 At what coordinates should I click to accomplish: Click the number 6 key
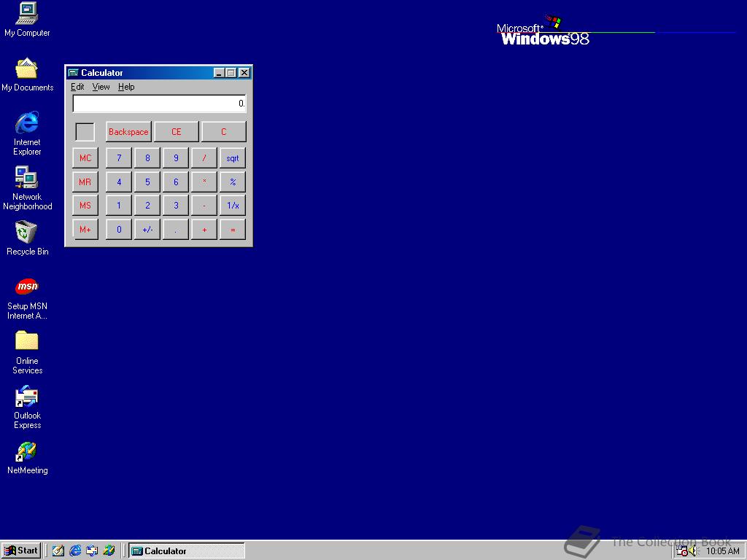pyautogui.click(x=176, y=182)
